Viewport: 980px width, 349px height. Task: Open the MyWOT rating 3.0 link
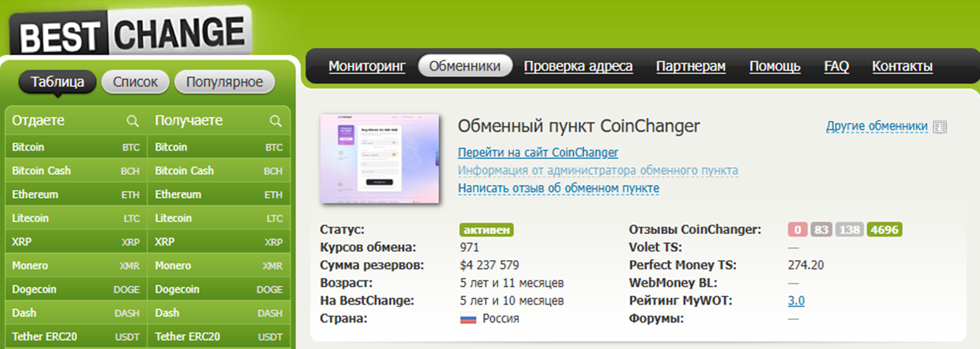click(796, 301)
